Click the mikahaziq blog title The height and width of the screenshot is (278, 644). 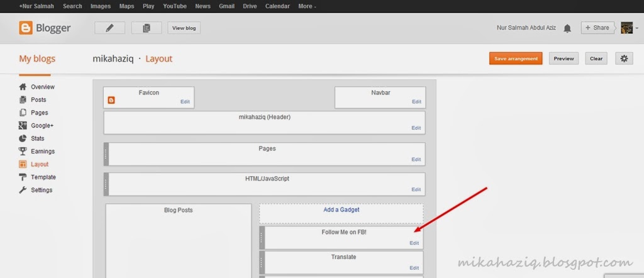113,58
